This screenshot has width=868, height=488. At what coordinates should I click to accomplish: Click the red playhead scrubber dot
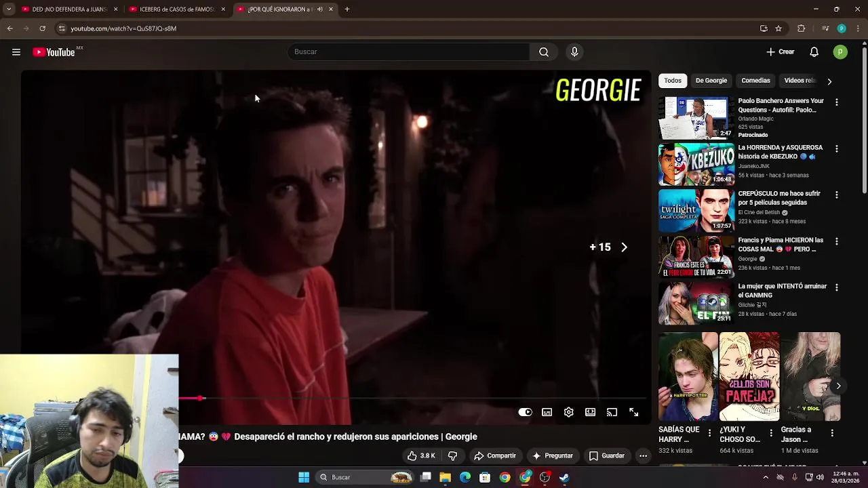coord(201,398)
